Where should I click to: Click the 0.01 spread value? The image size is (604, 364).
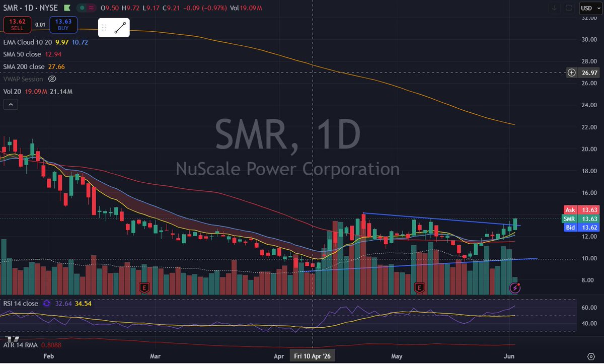40,25
